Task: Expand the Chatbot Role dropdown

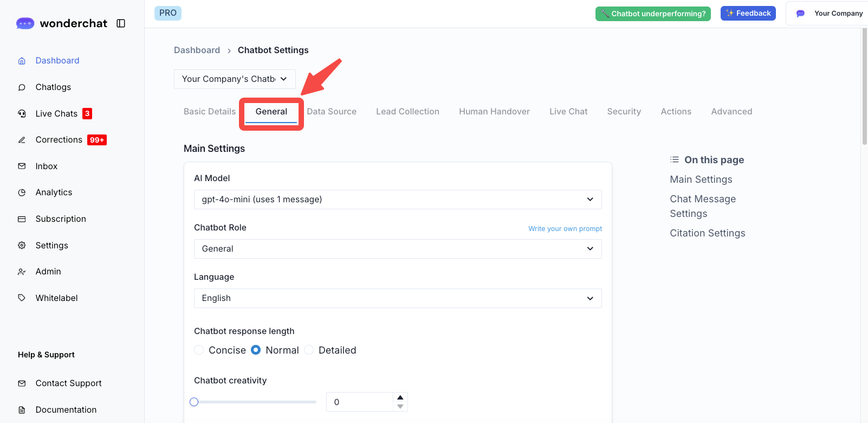Action: coord(397,249)
